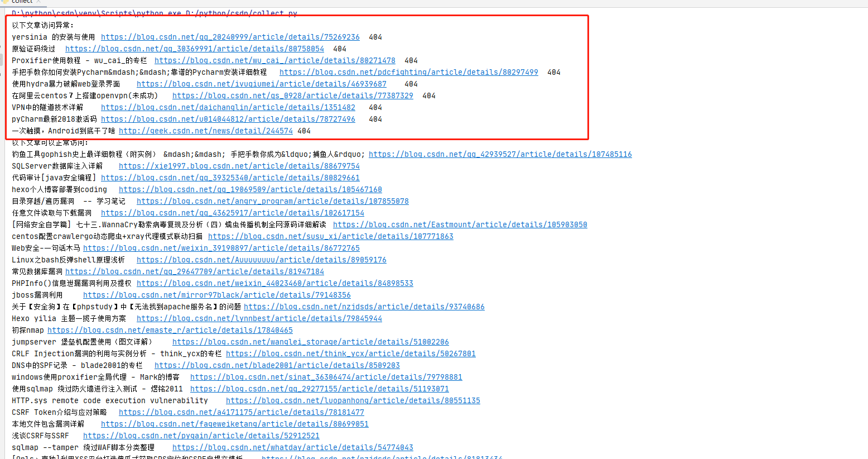Open the 使用sqlmap 绕过防火墙 article URL

(320, 389)
